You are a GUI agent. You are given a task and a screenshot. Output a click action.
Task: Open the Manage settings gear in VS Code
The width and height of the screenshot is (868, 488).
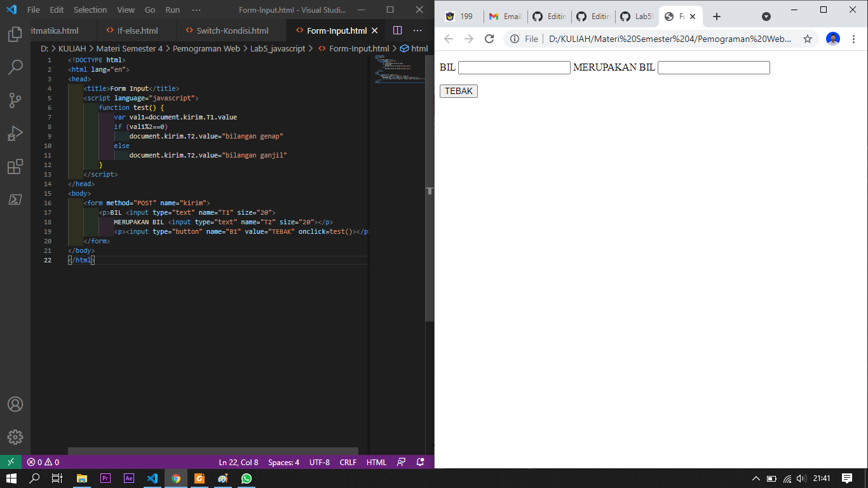point(15,437)
